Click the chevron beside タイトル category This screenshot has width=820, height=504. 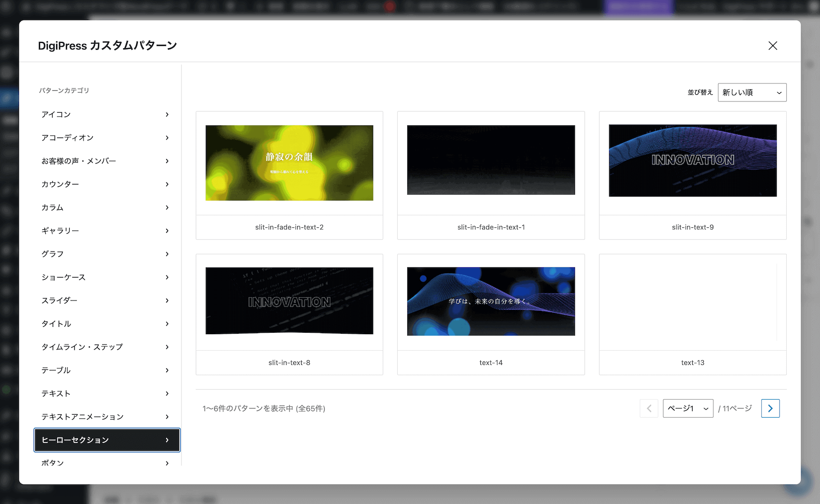[167, 324]
